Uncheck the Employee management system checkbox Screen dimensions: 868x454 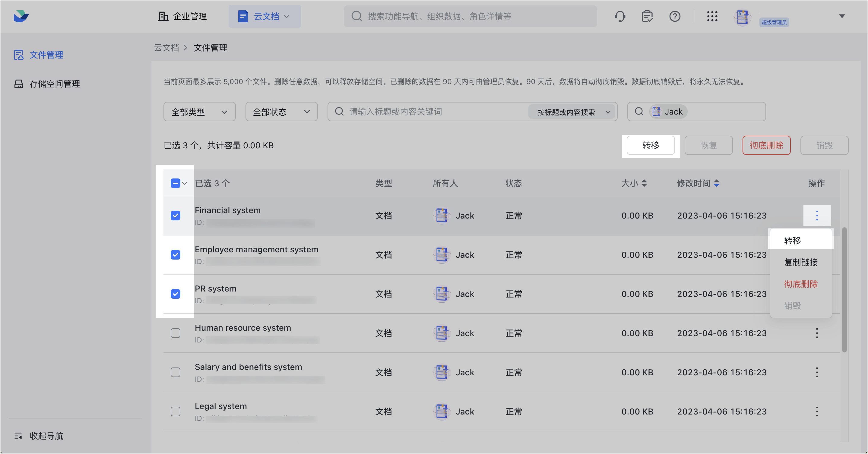click(x=175, y=255)
